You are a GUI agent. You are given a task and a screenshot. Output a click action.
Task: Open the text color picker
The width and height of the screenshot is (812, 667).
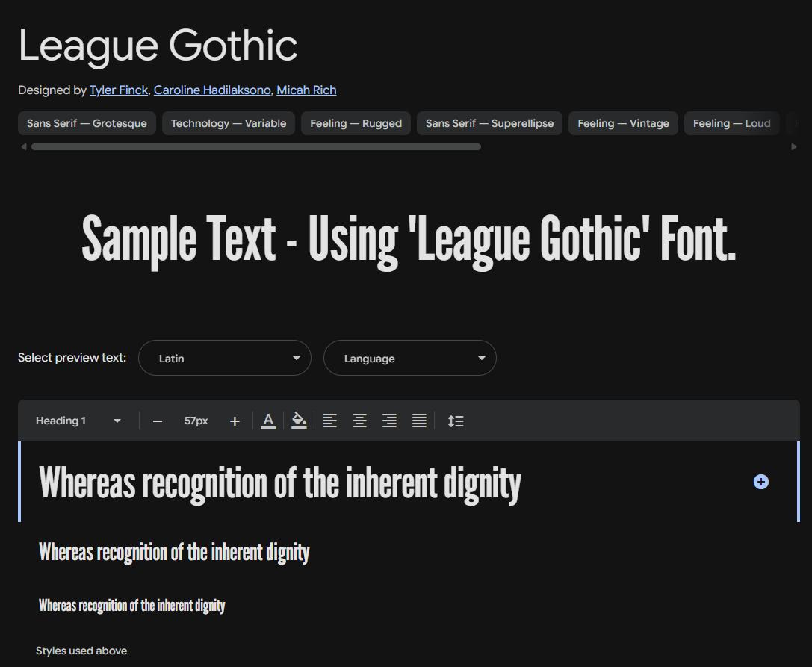click(x=268, y=421)
